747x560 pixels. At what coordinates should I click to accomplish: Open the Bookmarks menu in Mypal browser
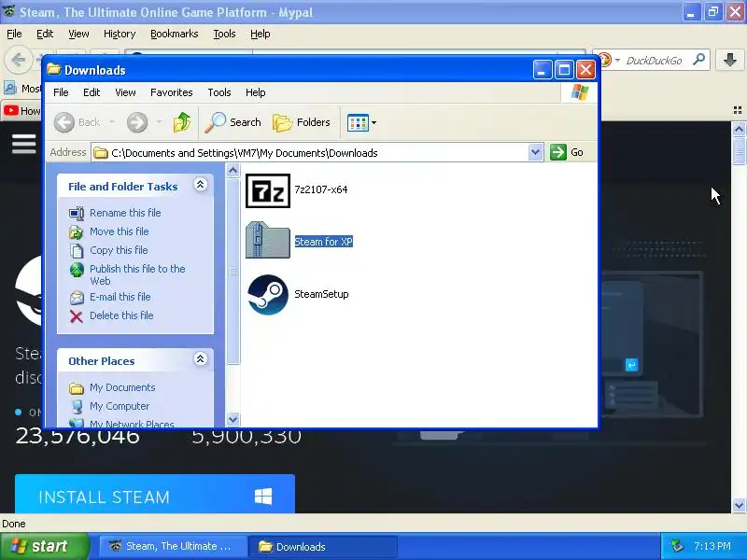point(175,34)
